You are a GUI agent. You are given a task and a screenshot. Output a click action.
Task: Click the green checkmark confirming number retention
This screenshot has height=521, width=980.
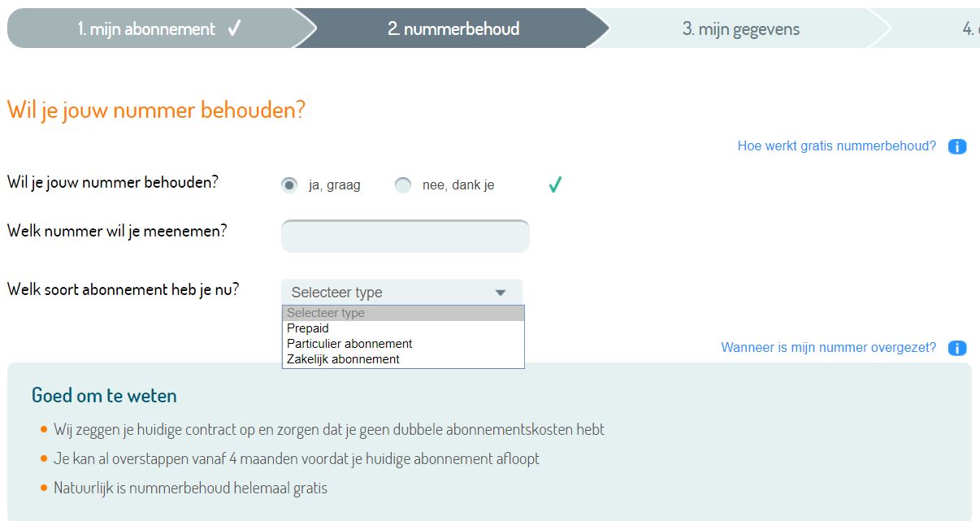tap(554, 185)
